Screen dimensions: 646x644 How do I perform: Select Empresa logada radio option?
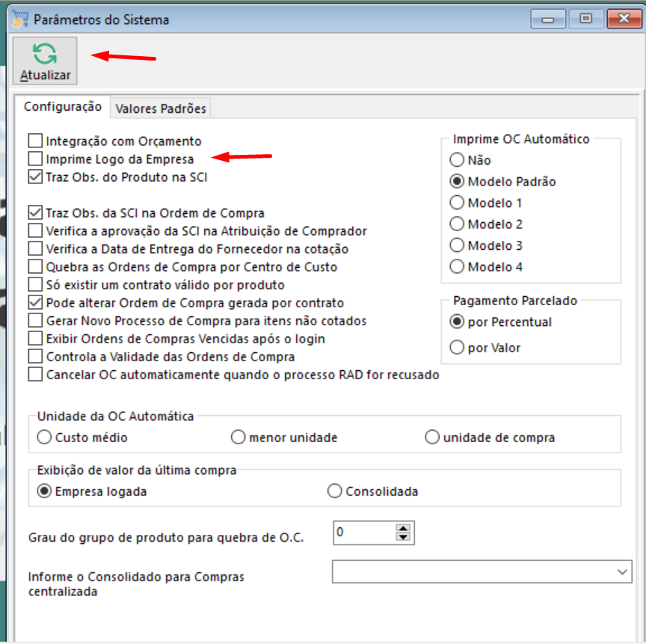click(44, 491)
